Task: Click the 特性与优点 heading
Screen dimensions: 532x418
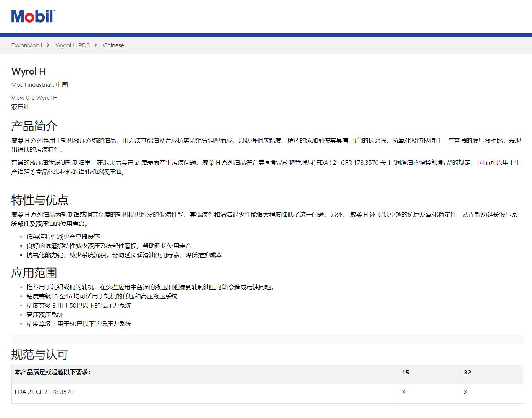Action: pos(40,200)
